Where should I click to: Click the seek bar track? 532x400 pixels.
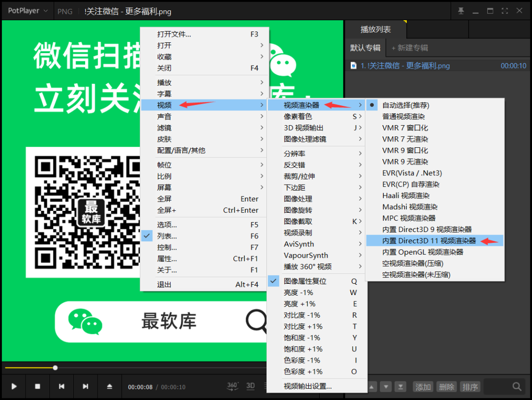[x=136, y=367]
